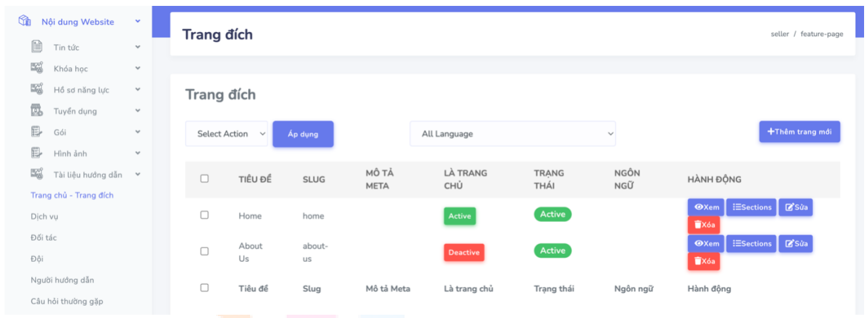
Task: Click the Hình ảnh sidebar icon
Action: [x=37, y=153]
